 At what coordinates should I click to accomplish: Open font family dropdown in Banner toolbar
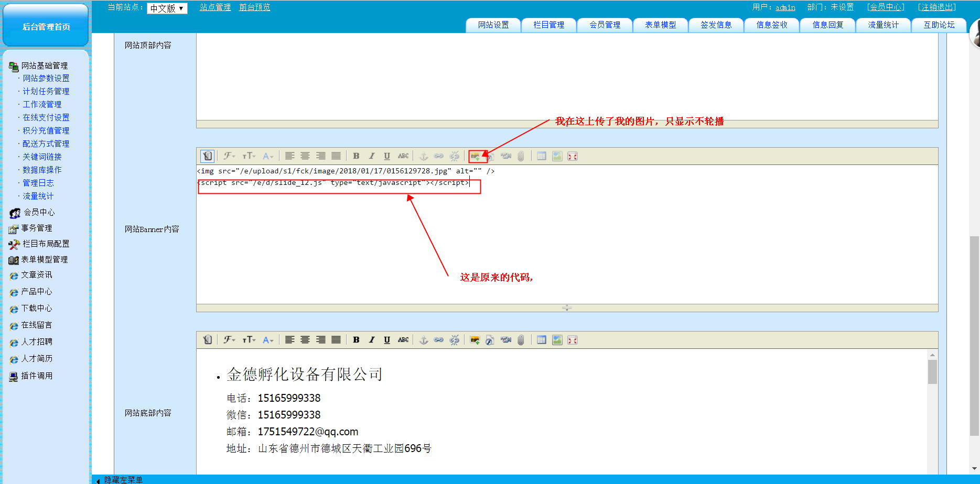point(229,156)
